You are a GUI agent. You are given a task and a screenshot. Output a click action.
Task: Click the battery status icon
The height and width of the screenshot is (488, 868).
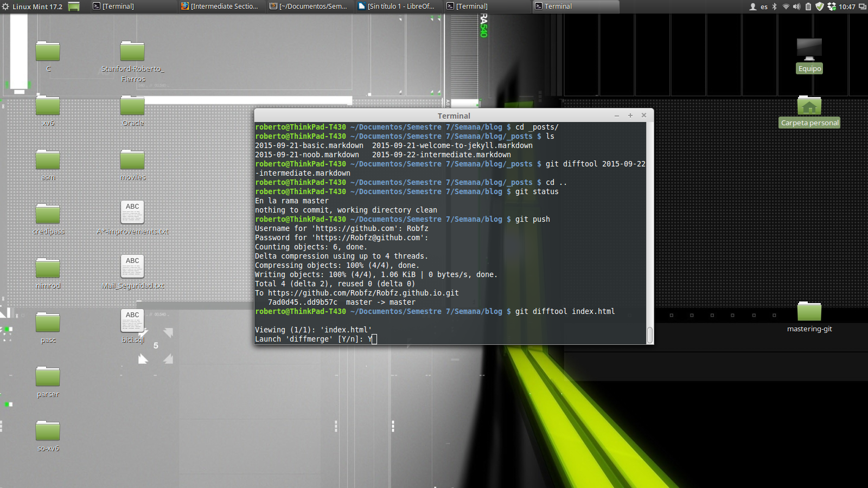(808, 7)
